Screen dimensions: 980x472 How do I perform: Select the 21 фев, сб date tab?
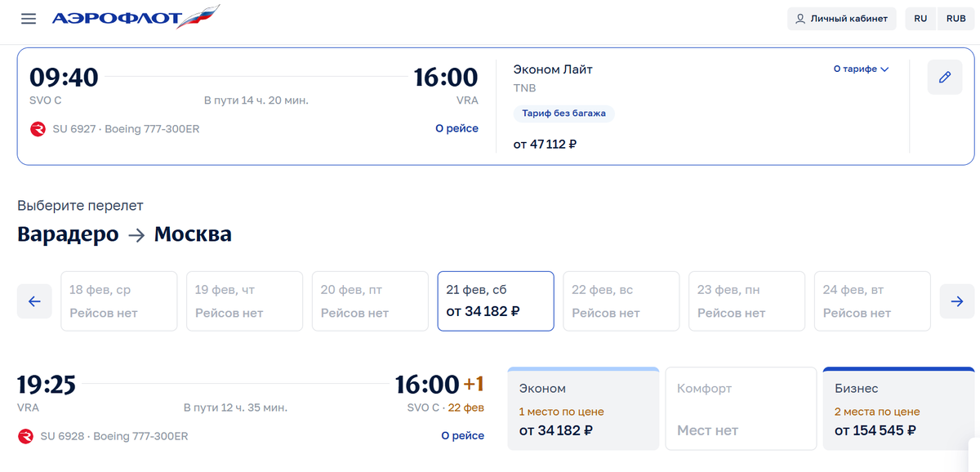point(496,301)
